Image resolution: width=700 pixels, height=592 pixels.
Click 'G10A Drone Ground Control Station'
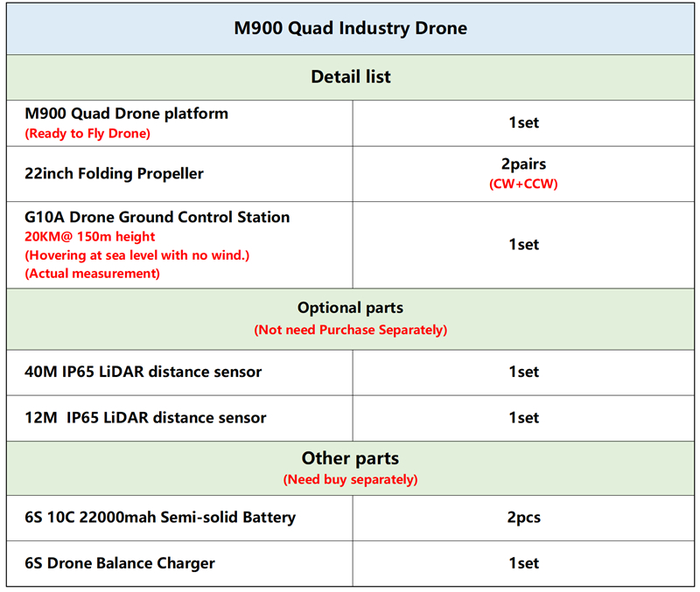(157, 217)
